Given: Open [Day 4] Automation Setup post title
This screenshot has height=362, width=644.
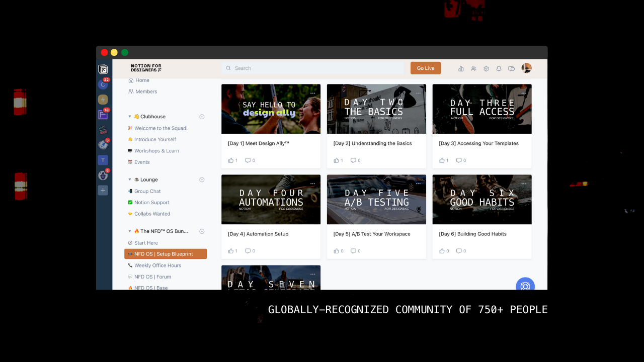Looking at the screenshot, I should [x=258, y=234].
